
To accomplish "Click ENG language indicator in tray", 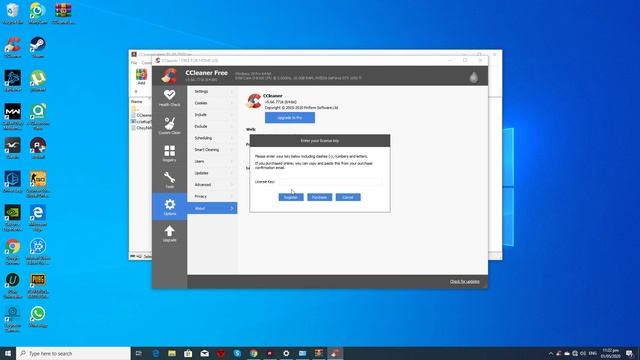I will coord(593,353).
